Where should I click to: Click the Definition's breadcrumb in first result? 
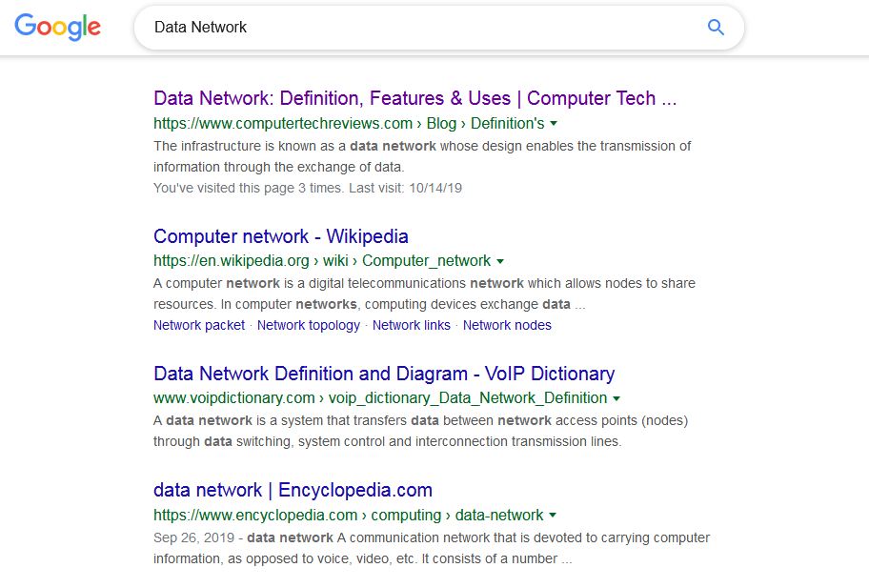(507, 123)
